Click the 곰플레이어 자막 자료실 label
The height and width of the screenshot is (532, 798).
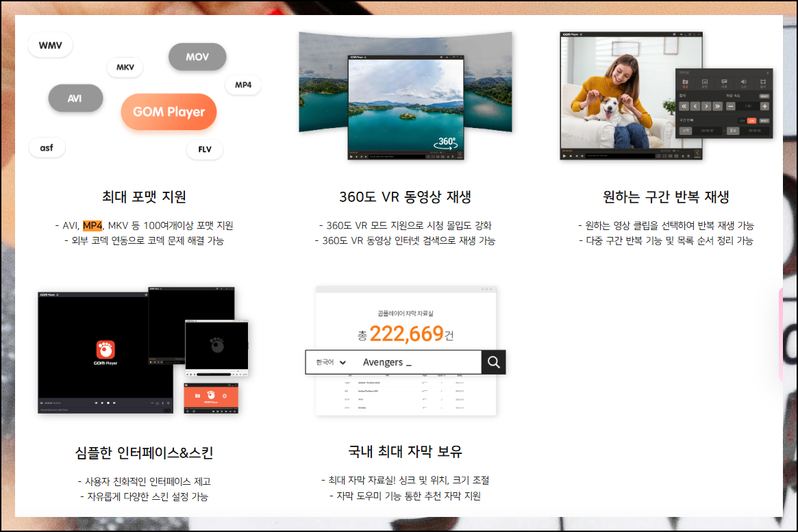pos(406,314)
